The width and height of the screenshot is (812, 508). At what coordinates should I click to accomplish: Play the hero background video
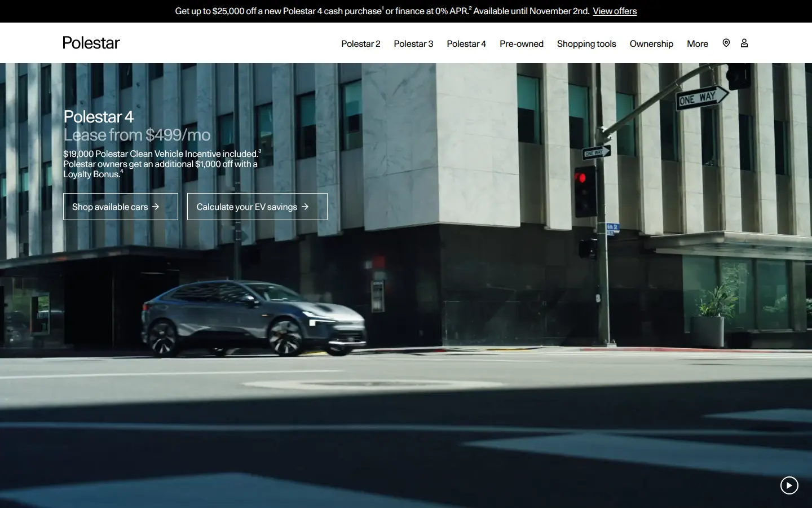tap(789, 485)
